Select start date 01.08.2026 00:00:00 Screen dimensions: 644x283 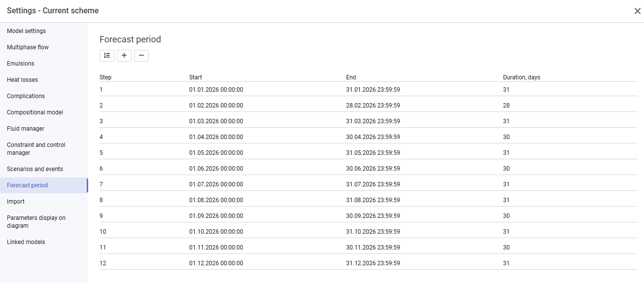click(x=216, y=200)
